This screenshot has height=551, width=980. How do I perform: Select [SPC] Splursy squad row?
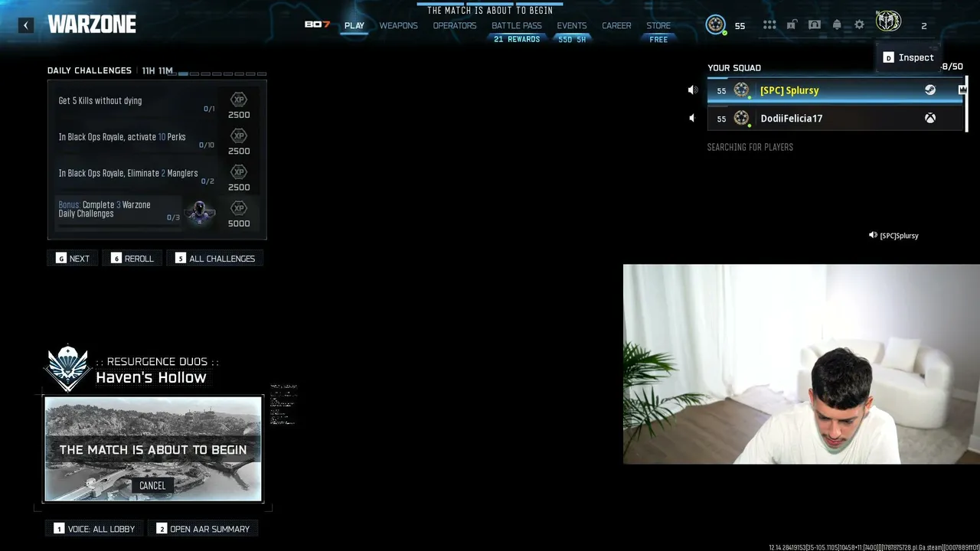(835, 90)
